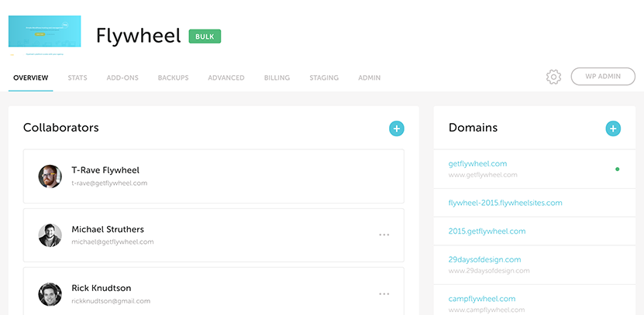
Task: Open the Admin tab
Action: point(369,77)
